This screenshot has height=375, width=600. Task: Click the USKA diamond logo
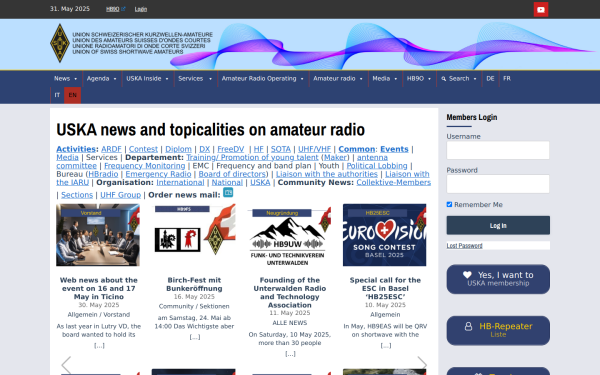click(x=60, y=43)
